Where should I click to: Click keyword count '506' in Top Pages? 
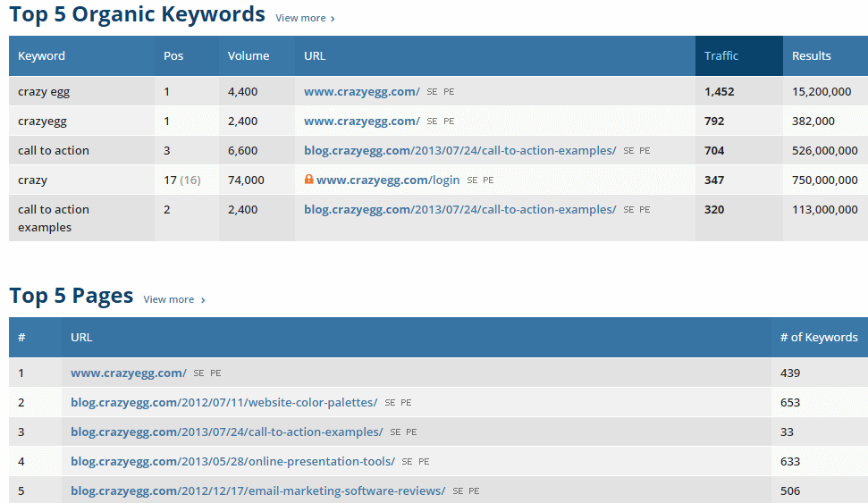click(790, 490)
